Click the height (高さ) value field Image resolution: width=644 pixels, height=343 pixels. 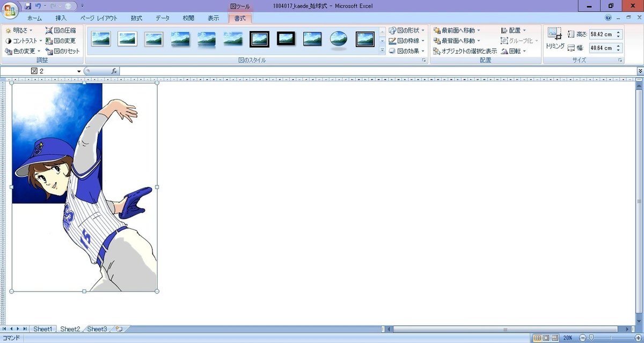tap(602, 34)
